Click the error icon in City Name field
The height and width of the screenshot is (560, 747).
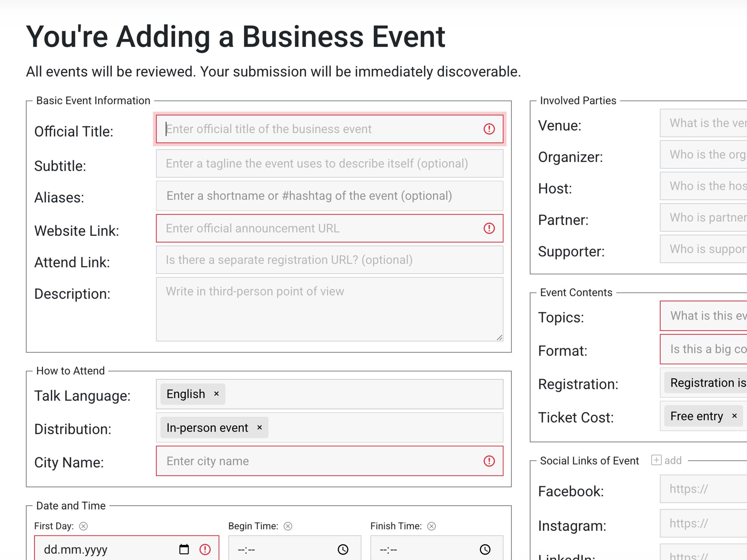[x=490, y=461]
